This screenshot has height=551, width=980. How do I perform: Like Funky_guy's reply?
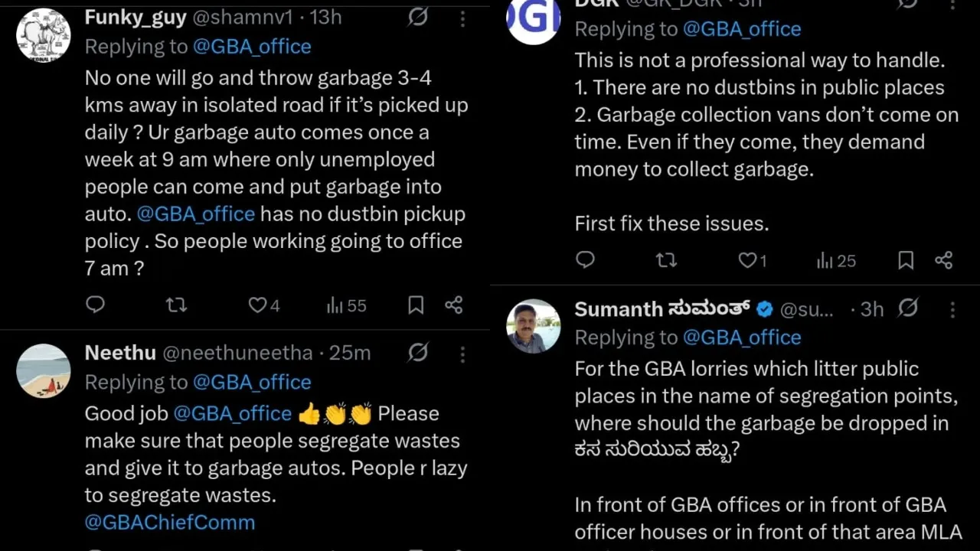click(x=258, y=305)
